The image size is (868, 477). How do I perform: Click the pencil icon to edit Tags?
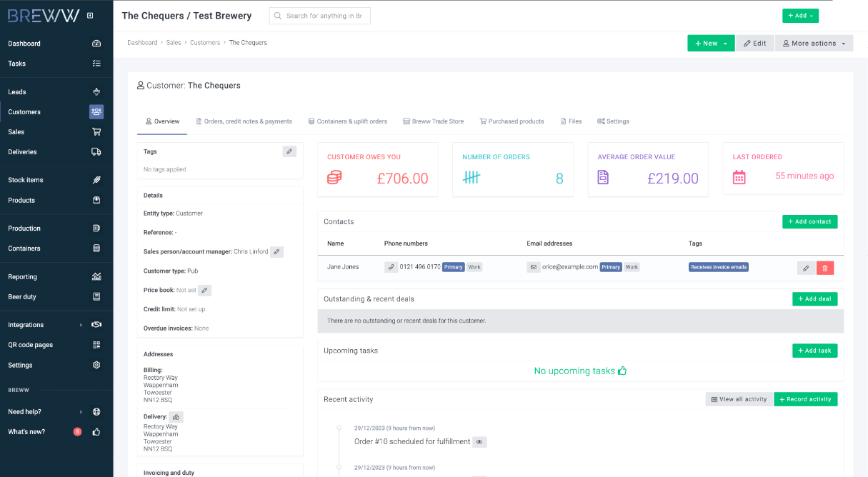tap(289, 151)
